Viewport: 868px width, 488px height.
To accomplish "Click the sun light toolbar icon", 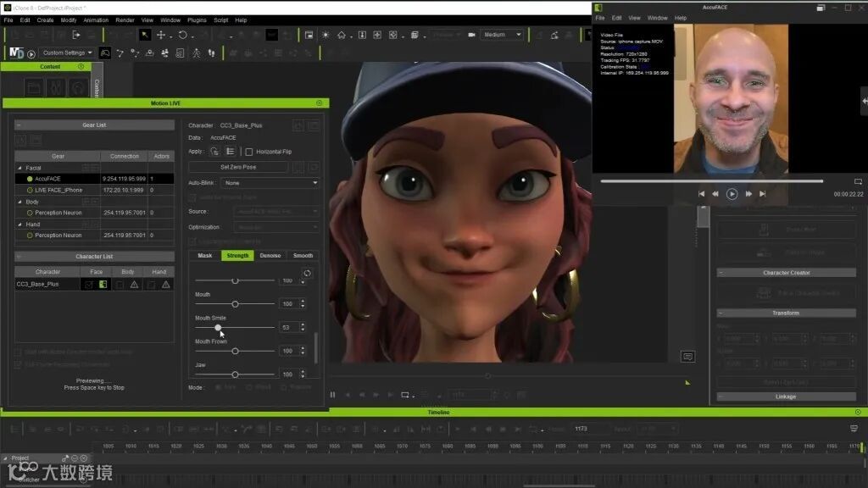I will (325, 35).
